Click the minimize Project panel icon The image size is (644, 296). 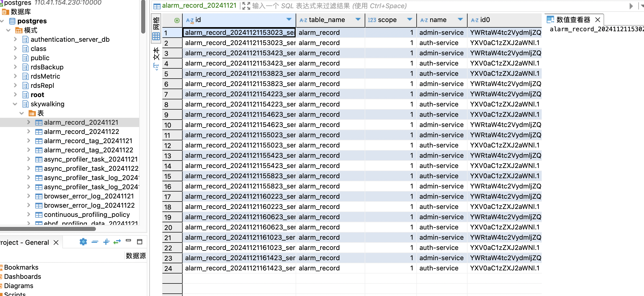128,241
